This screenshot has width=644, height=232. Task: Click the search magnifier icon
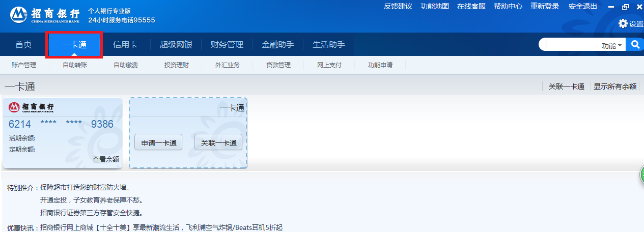click(x=635, y=45)
